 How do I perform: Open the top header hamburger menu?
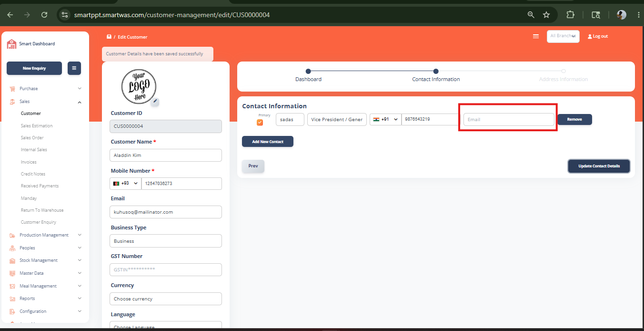coord(536,36)
